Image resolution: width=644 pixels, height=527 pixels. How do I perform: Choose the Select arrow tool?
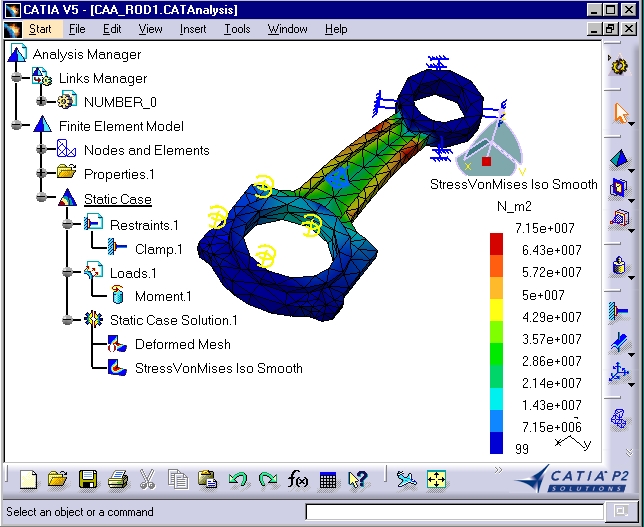point(621,113)
